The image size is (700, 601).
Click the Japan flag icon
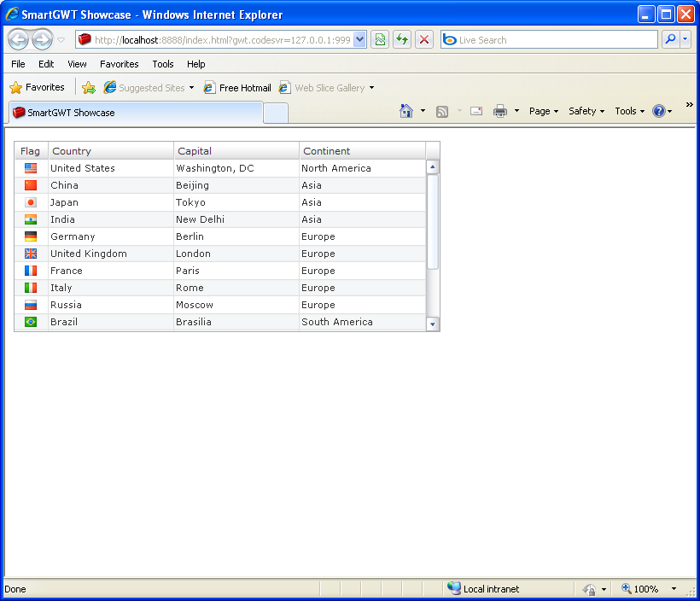31,202
